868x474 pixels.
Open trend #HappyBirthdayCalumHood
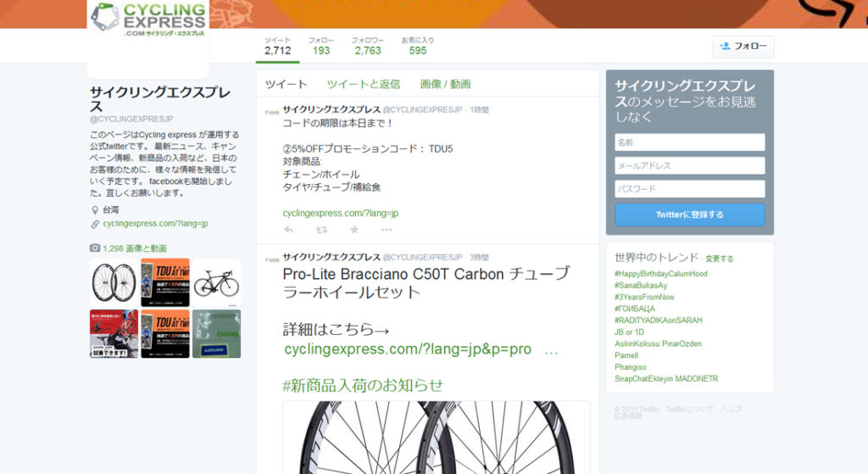coord(661,274)
